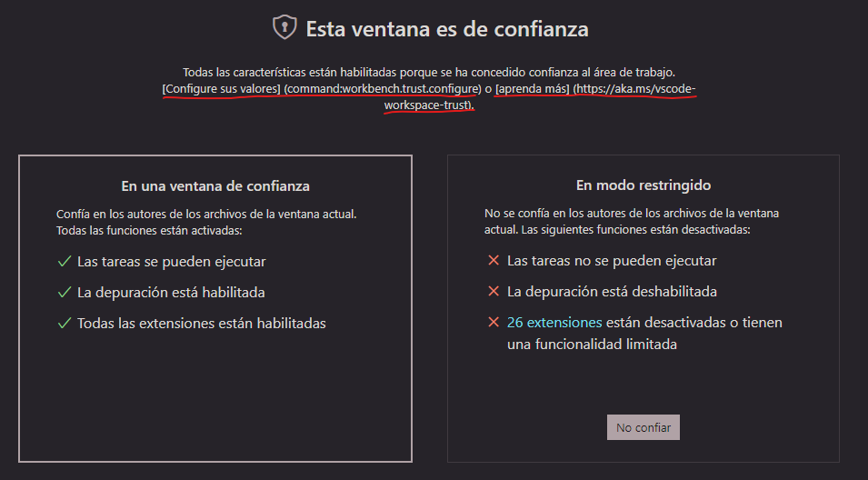Click the X beside the 26 extensiones line
Screen dimensions: 868x480
tap(494, 322)
